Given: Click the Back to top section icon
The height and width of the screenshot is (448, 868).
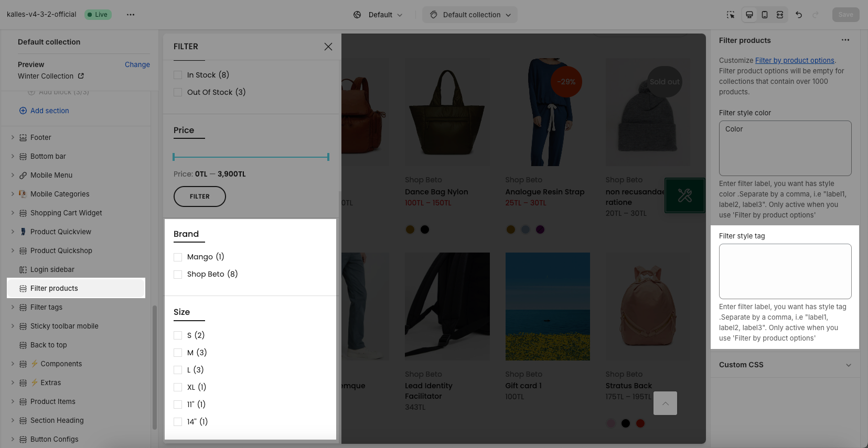Looking at the screenshot, I should 23,345.
